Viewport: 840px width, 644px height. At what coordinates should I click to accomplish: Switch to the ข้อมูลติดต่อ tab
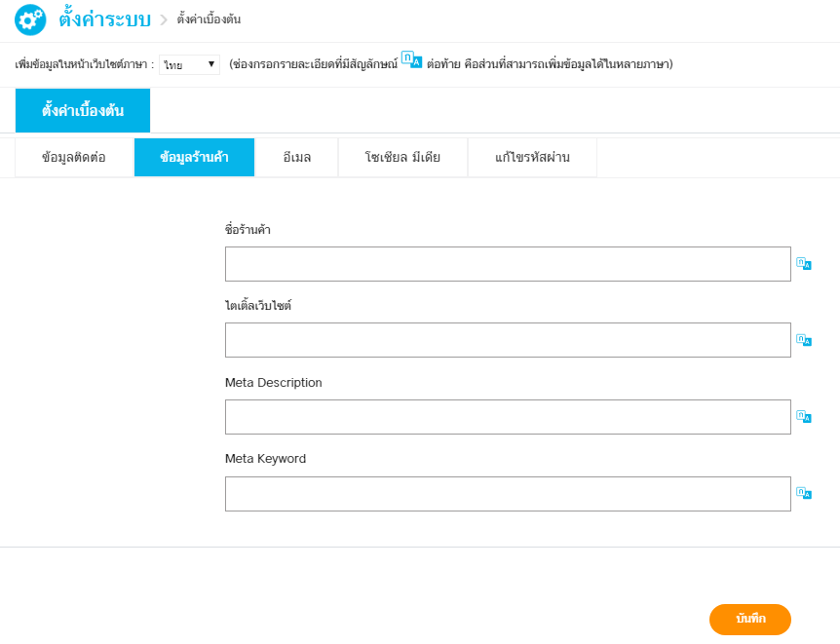74,158
